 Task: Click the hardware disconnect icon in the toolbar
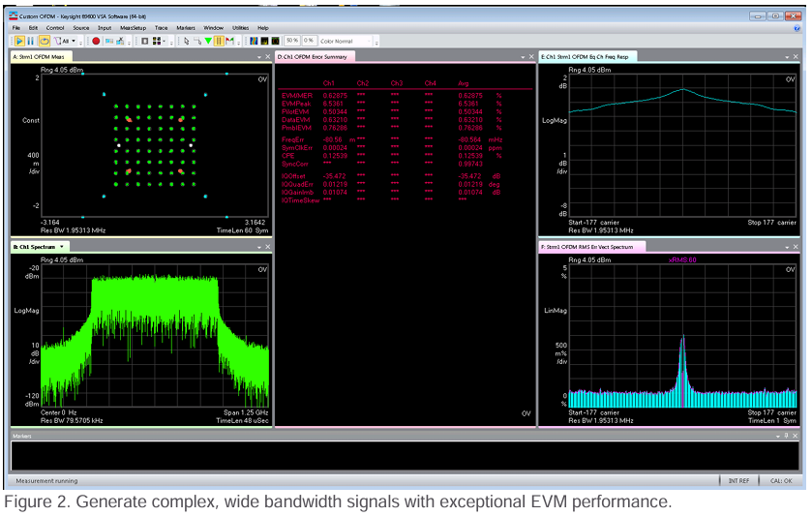tap(120, 41)
